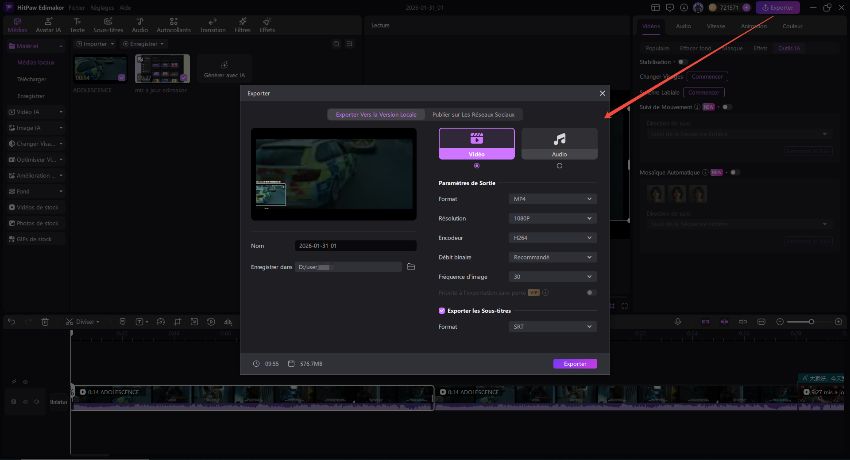The image size is (850, 460).
Task: Open the Débit binaire dropdown
Action: coord(552,257)
